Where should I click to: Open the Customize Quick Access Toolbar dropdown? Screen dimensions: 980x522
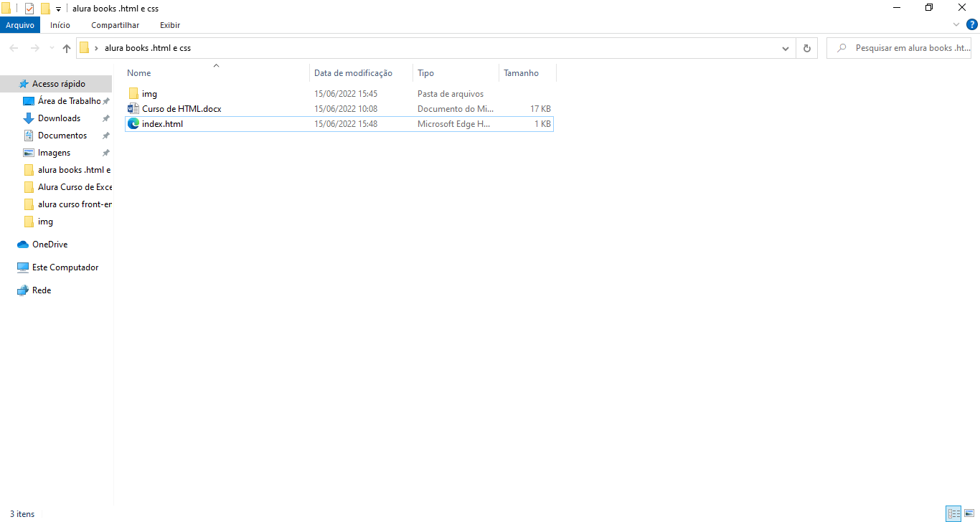pos(58,9)
